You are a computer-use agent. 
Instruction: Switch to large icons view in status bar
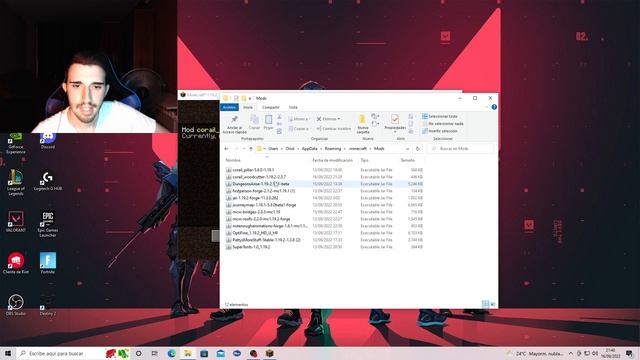point(493,304)
